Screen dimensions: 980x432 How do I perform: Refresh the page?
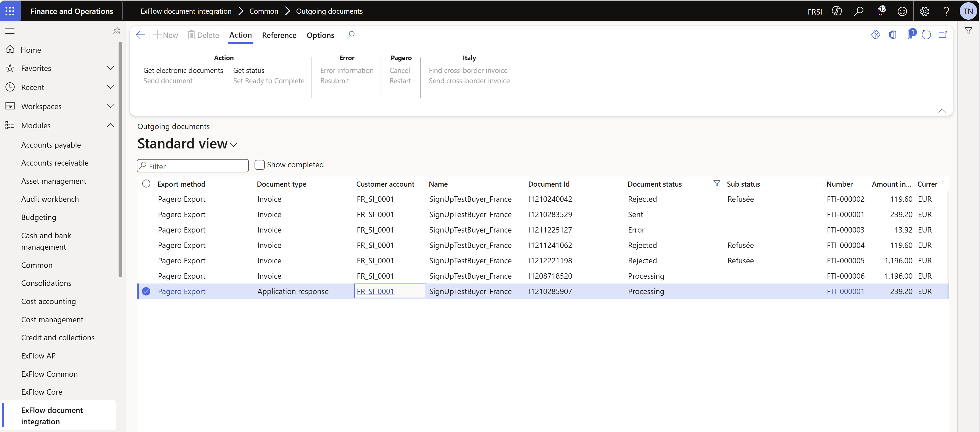coord(926,35)
